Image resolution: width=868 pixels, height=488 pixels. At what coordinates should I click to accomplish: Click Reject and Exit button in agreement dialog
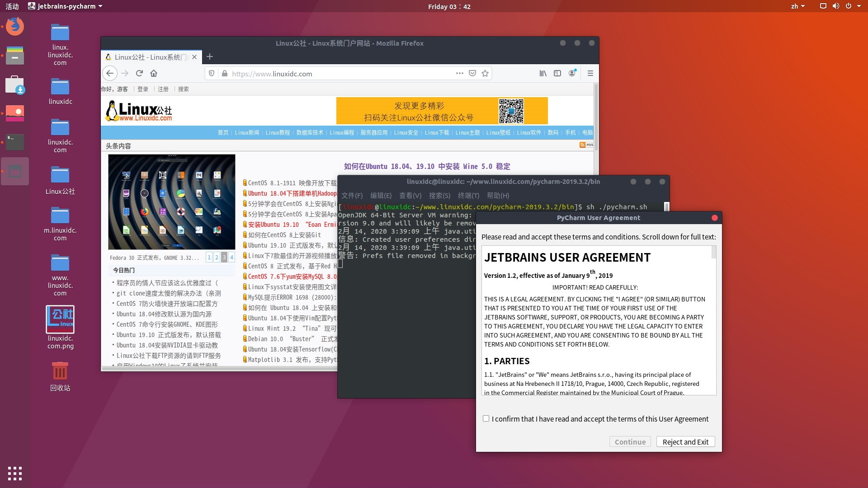(685, 441)
